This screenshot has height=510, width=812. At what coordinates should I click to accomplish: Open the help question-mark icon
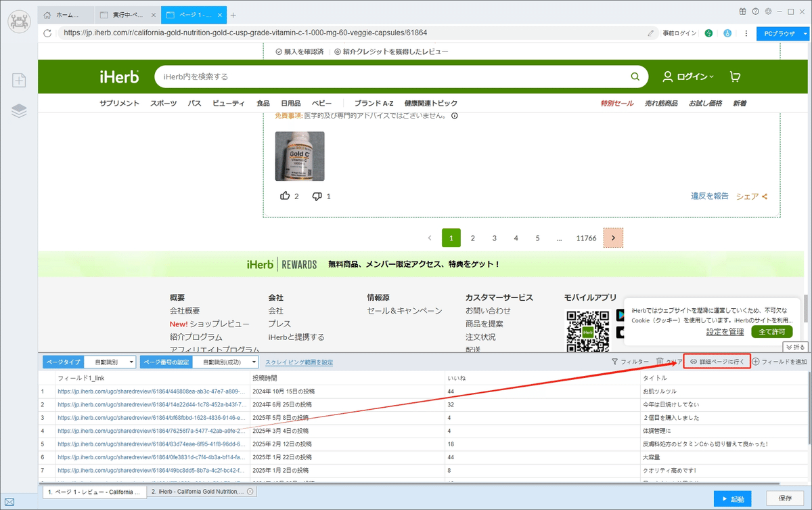(x=755, y=12)
